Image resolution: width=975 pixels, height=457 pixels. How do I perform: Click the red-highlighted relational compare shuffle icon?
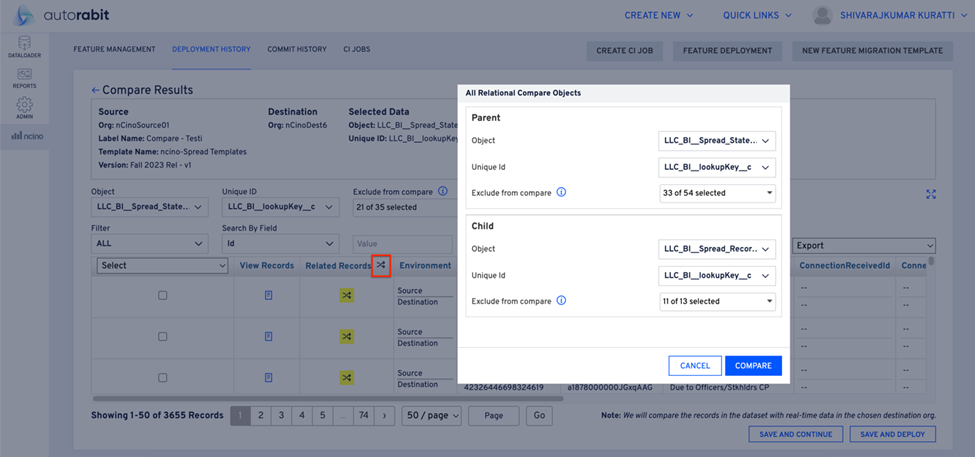coord(380,265)
